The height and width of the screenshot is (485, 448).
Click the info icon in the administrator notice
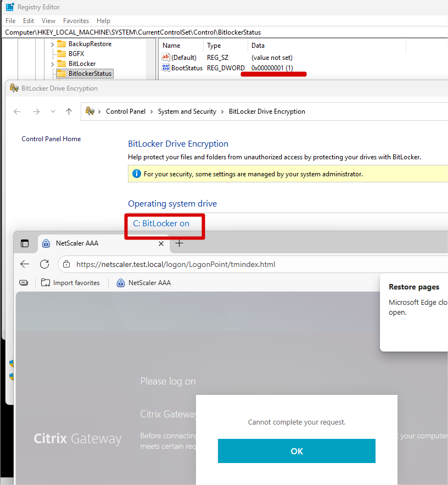click(x=137, y=174)
